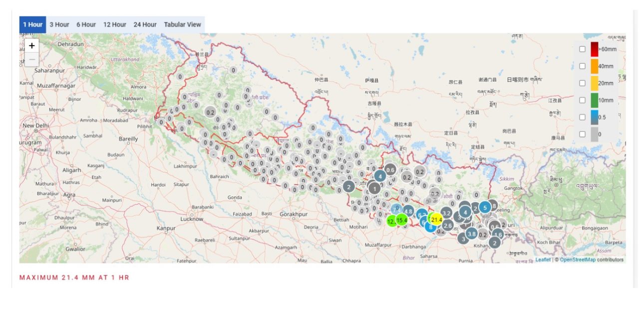This screenshot has width=644, height=313.
Task: Click the green 12 marker beside 15.4
Action: pos(391,221)
